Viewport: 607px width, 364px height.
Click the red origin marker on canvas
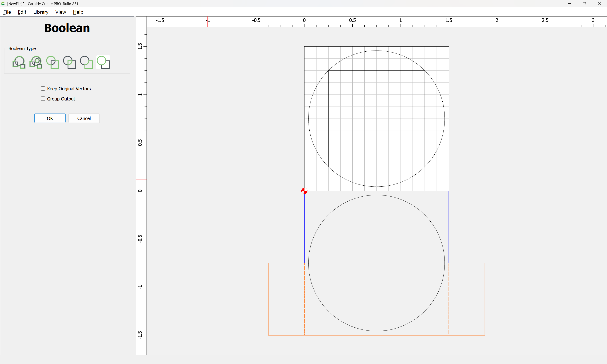tap(304, 191)
